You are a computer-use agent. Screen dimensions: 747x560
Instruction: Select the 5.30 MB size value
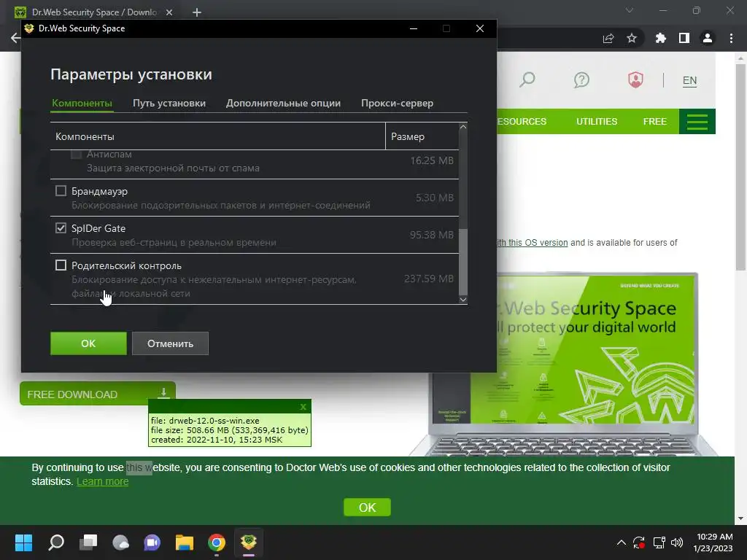pos(435,198)
